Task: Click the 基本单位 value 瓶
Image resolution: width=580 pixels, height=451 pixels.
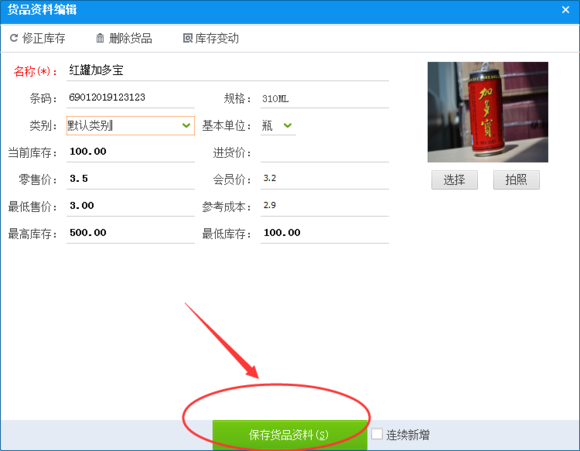Action: [x=267, y=126]
